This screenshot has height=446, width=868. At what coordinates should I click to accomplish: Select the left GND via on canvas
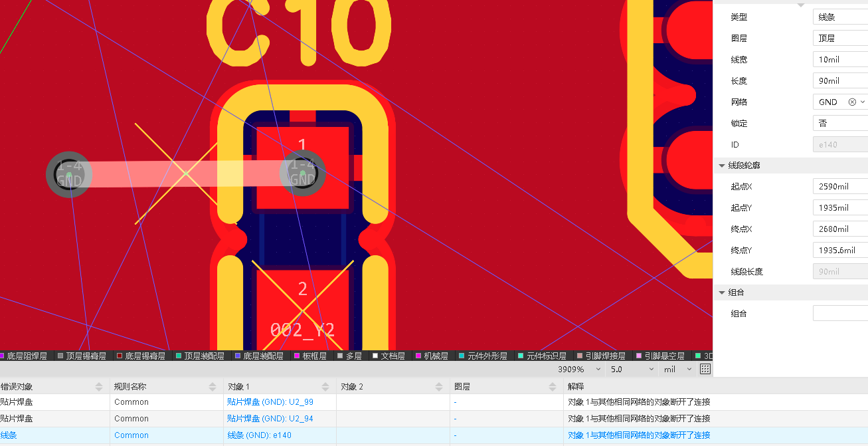[x=69, y=174]
